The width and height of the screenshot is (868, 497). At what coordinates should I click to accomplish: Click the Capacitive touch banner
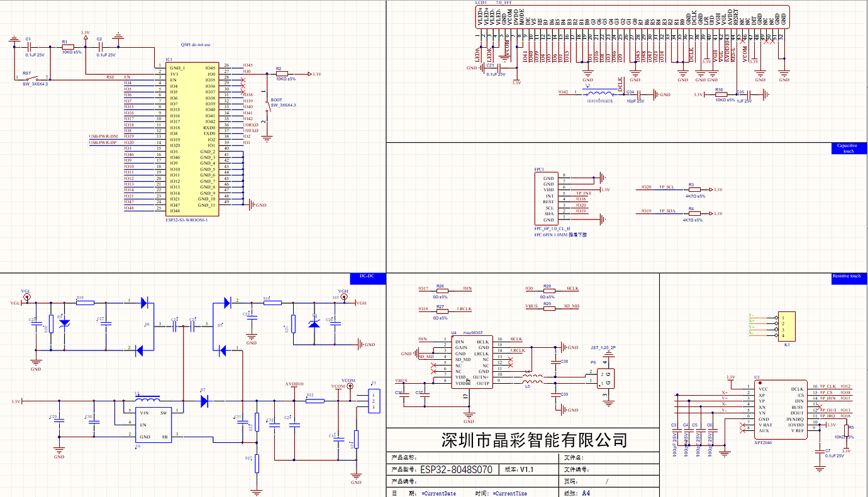coord(848,149)
